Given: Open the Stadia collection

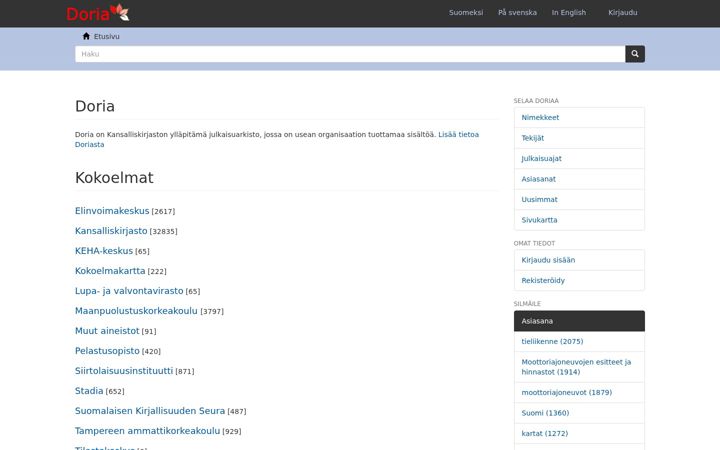Looking at the screenshot, I should [89, 391].
